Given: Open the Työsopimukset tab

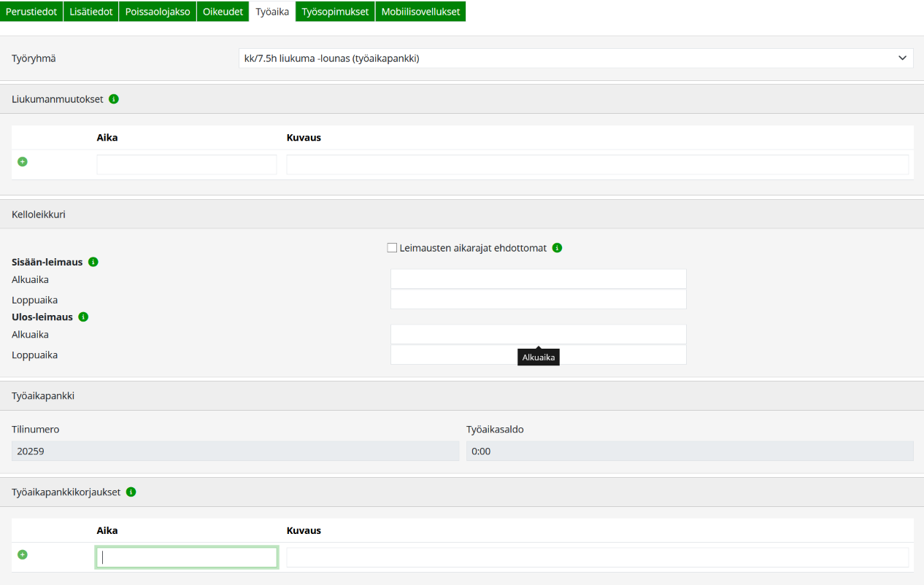Looking at the screenshot, I should click(335, 12).
